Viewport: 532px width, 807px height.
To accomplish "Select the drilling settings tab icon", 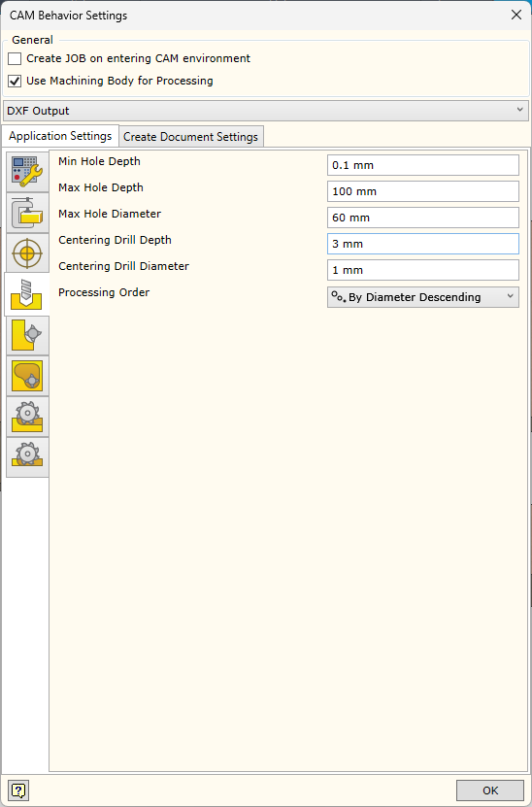I will [27, 294].
